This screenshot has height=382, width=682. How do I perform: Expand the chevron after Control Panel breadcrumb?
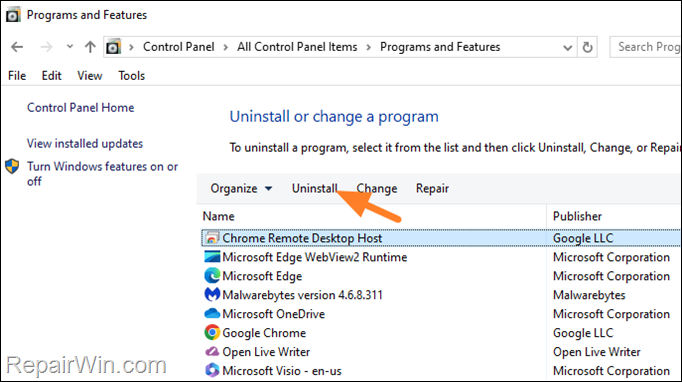click(226, 47)
